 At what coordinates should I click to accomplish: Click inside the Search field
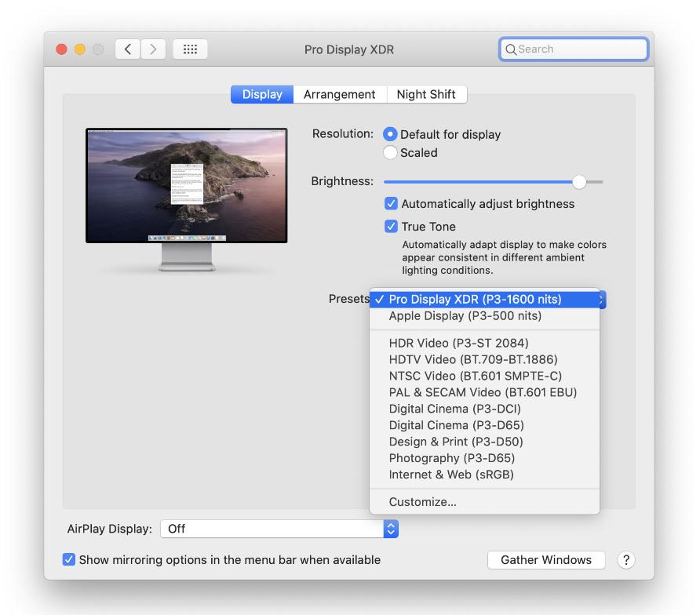[x=574, y=49]
